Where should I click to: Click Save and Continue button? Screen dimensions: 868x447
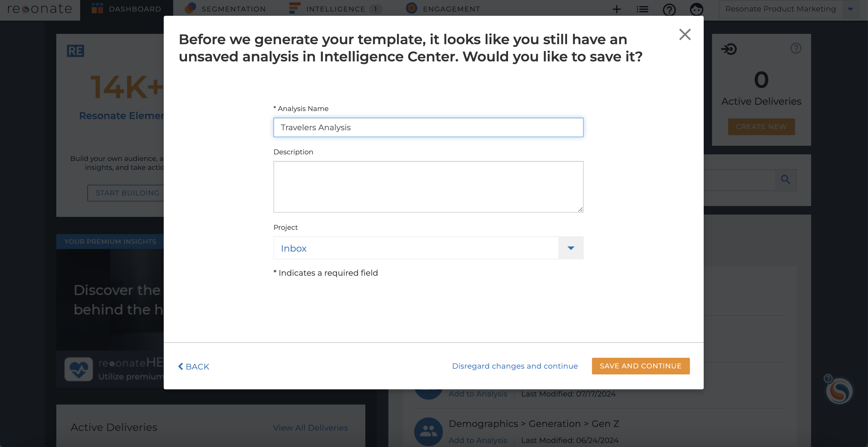[641, 366]
